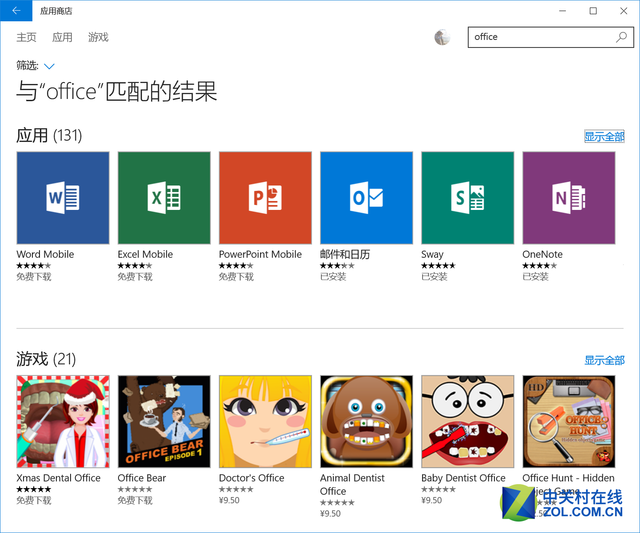Image resolution: width=640 pixels, height=533 pixels.
Task: Open the Office Bear game icon
Action: tap(164, 422)
